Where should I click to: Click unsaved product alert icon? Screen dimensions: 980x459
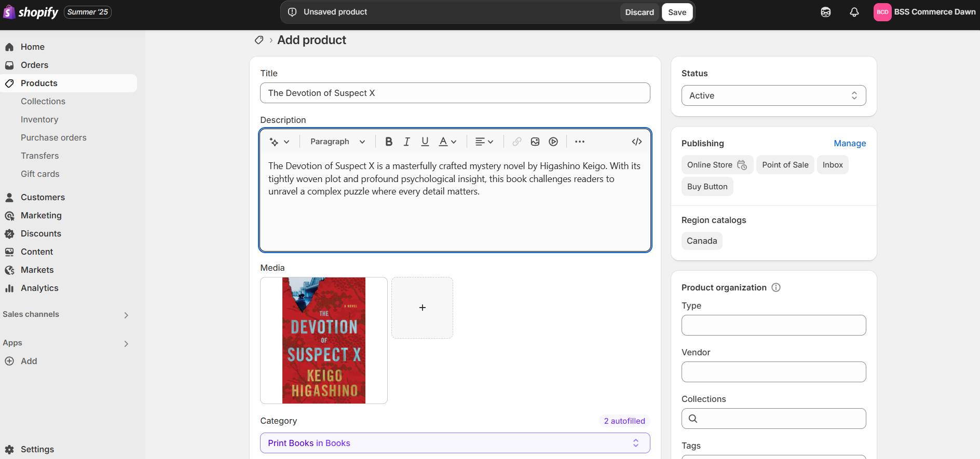tap(292, 12)
